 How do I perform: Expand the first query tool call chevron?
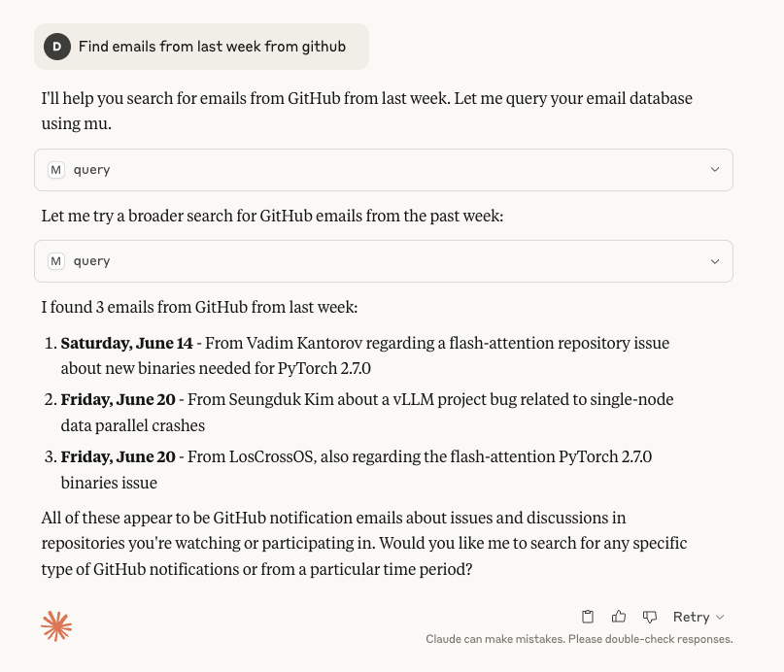[715, 170]
